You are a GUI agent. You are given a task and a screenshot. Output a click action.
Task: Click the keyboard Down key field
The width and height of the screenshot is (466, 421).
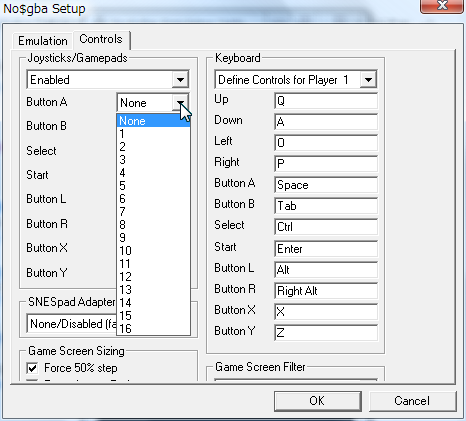coord(326,122)
